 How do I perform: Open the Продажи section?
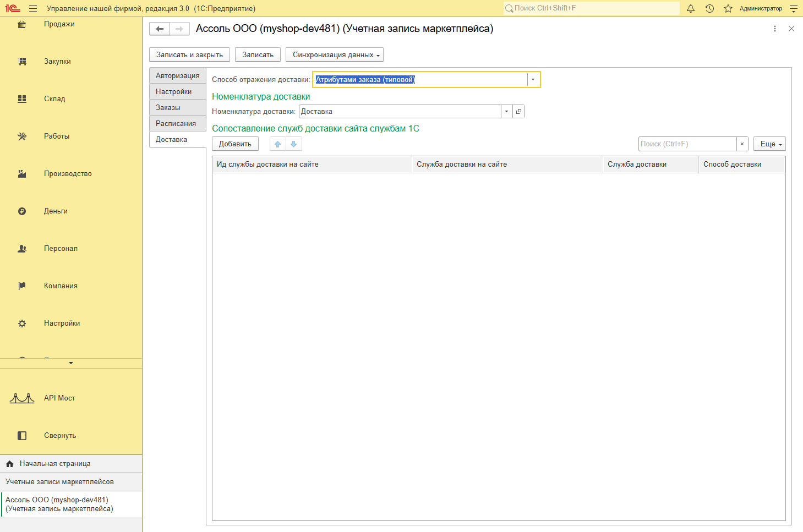59,24
